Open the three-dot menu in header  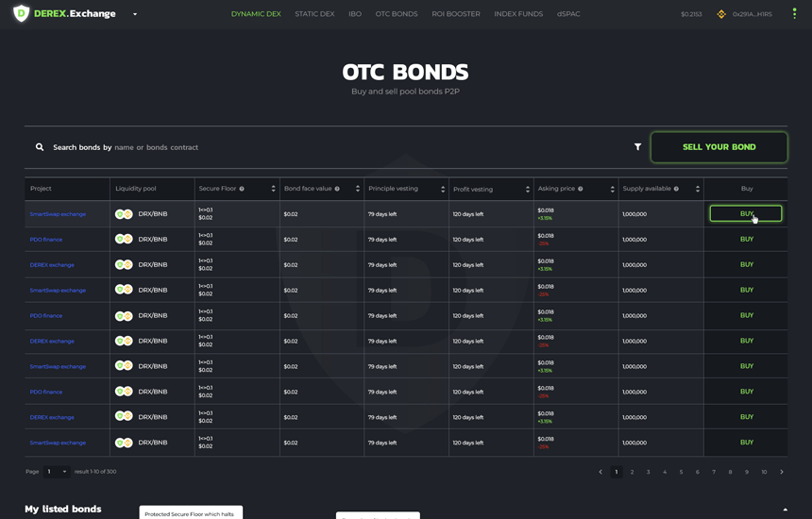click(794, 14)
